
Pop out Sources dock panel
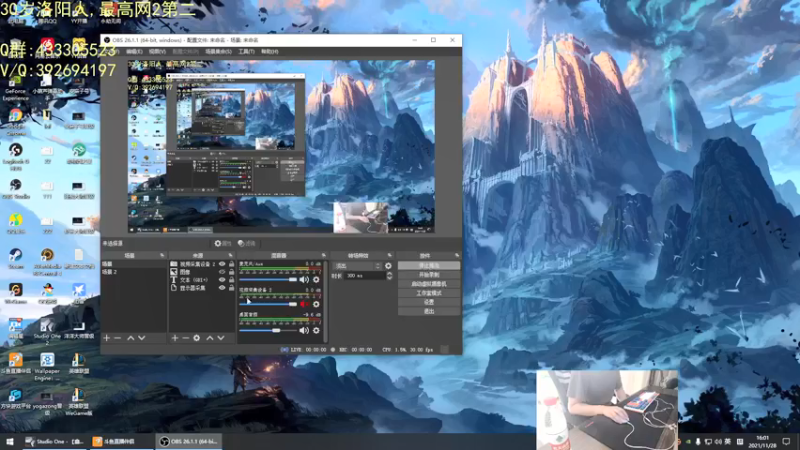(x=231, y=256)
